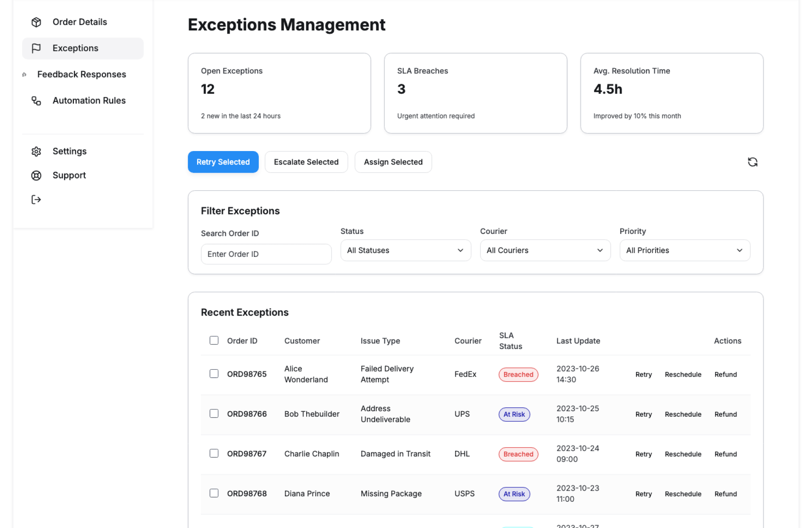The image size is (812, 528).
Task: Click the Support lifebuoy icon
Action: (x=36, y=176)
